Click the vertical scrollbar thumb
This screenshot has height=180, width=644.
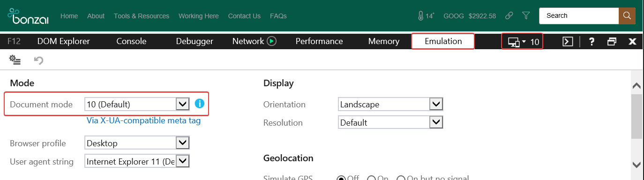pyautogui.click(x=637, y=116)
